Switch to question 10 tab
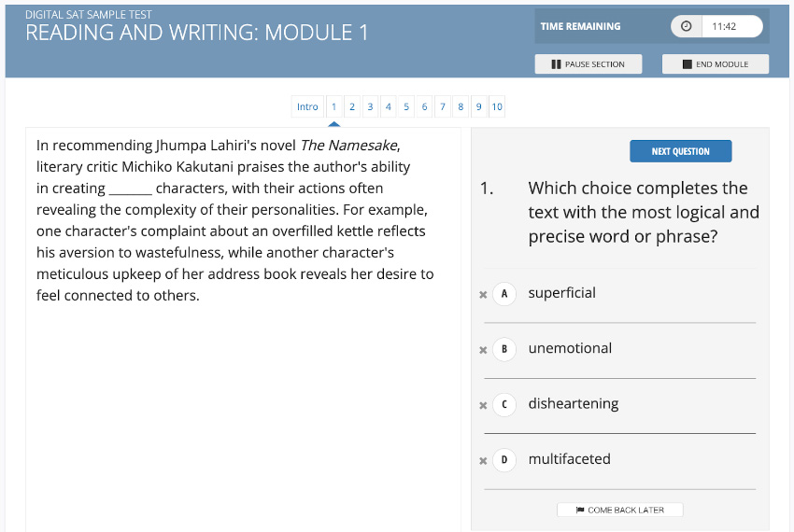The height and width of the screenshot is (532, 794). [x=497, y=106]
